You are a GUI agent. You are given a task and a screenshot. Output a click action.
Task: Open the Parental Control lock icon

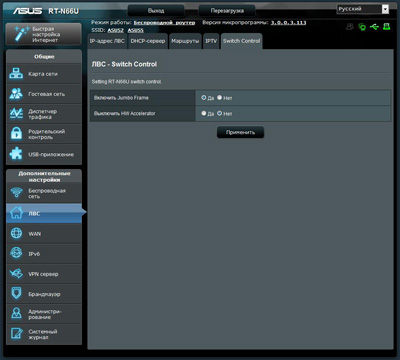point(16,134)
